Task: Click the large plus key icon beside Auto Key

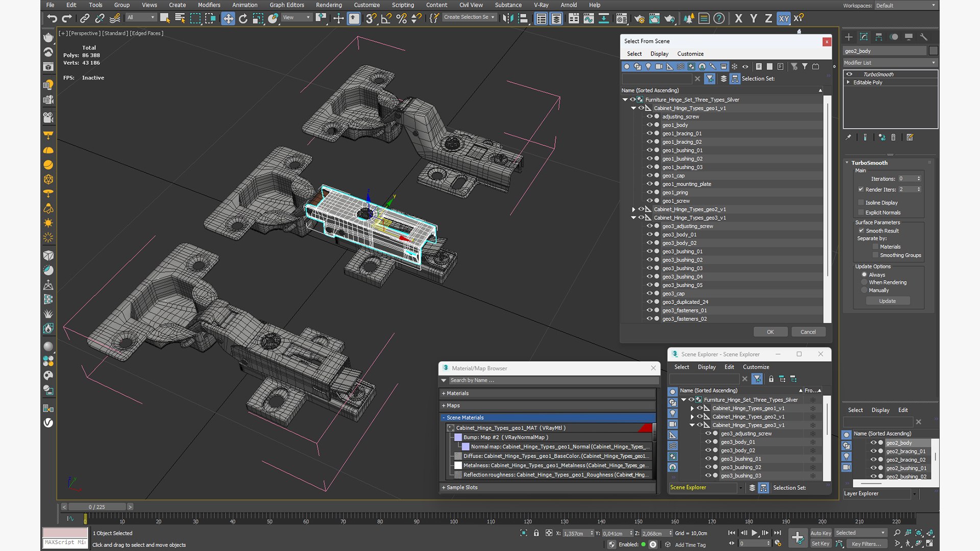Action: pyautogui.click(x=797, y=537)
